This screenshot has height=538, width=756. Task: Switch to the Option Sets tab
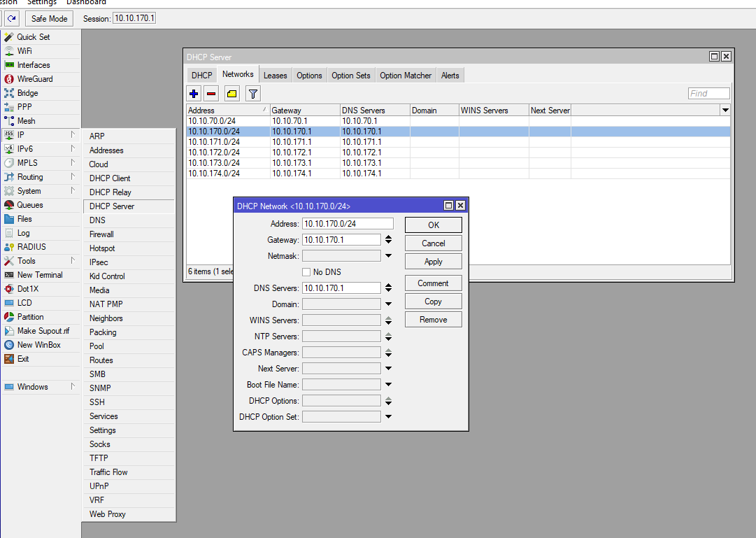351,76
